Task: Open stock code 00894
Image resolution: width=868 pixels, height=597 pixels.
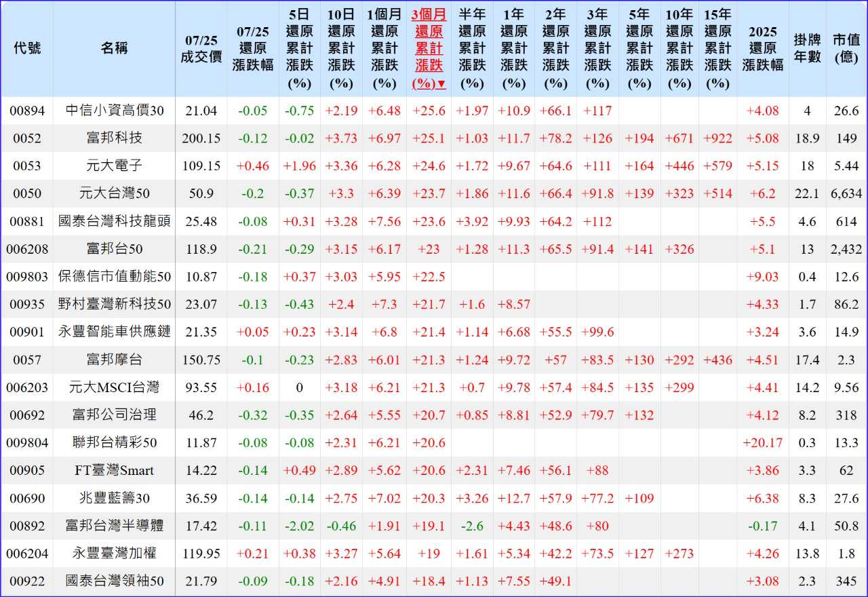Action: (27, 111)
